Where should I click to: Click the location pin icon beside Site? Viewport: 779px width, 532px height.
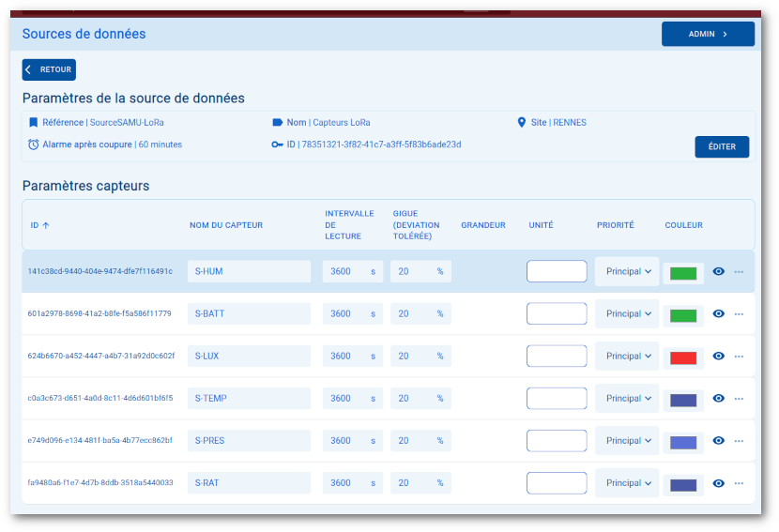pyautogui.click(x=522, y=122)
